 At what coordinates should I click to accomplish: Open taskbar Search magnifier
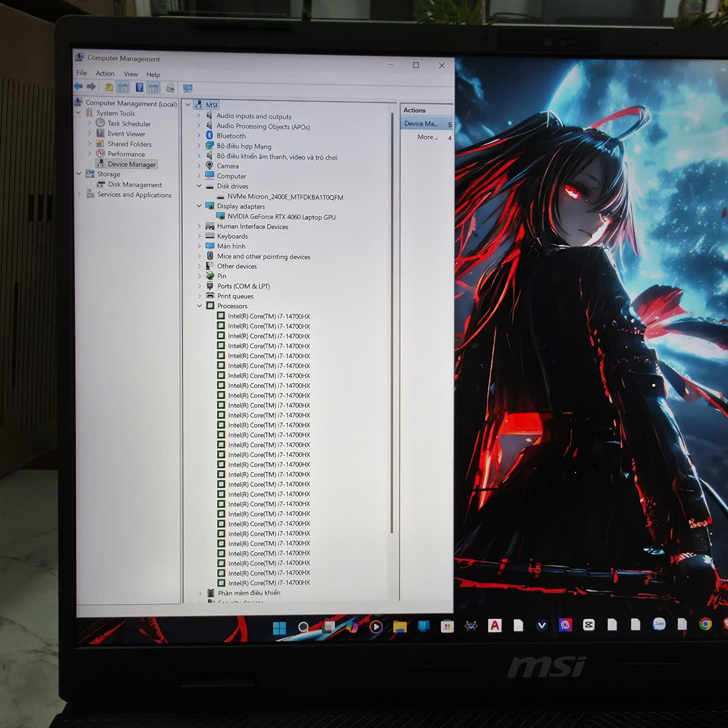click(x=304, y=627)
